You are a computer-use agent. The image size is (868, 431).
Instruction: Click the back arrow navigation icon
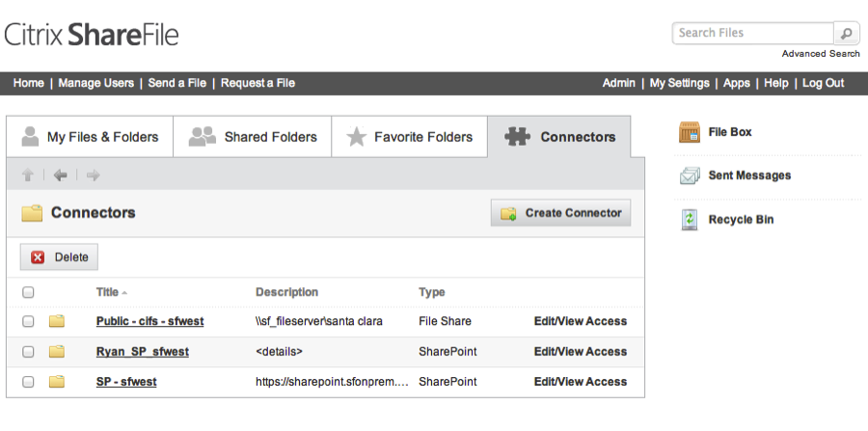(x=60, y=175)
